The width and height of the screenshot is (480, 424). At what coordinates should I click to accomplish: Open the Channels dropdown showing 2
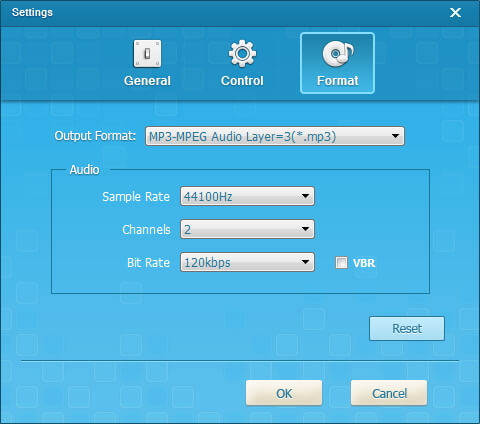247,229
